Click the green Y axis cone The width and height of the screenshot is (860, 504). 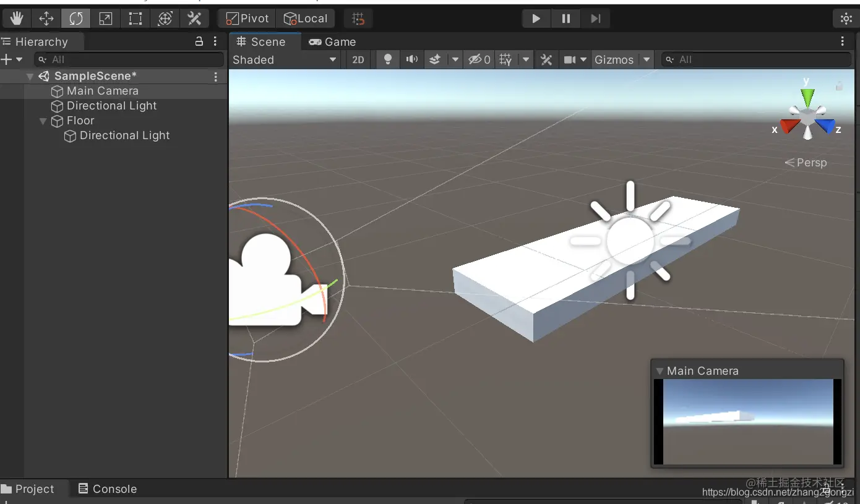(807, 96)
